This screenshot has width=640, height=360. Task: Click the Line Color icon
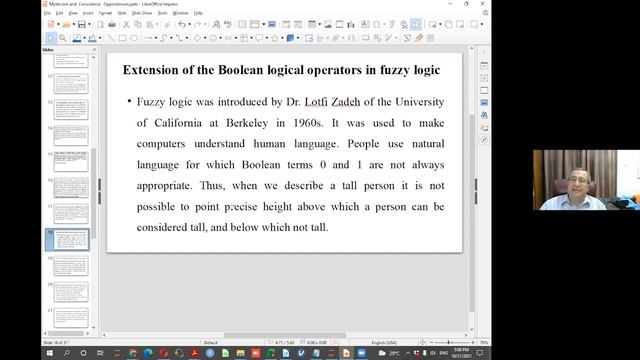click(76, 38)
